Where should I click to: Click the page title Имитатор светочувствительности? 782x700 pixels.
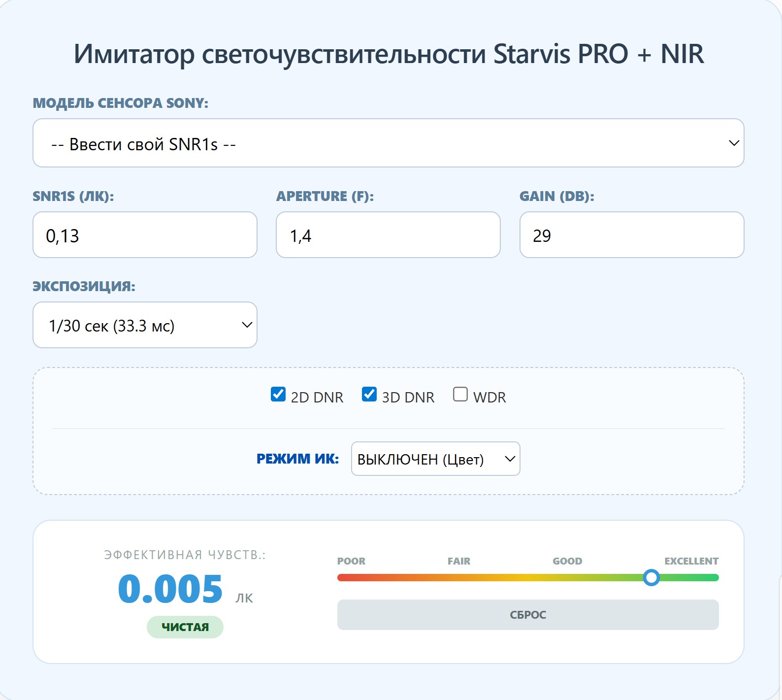coord(389,54)
